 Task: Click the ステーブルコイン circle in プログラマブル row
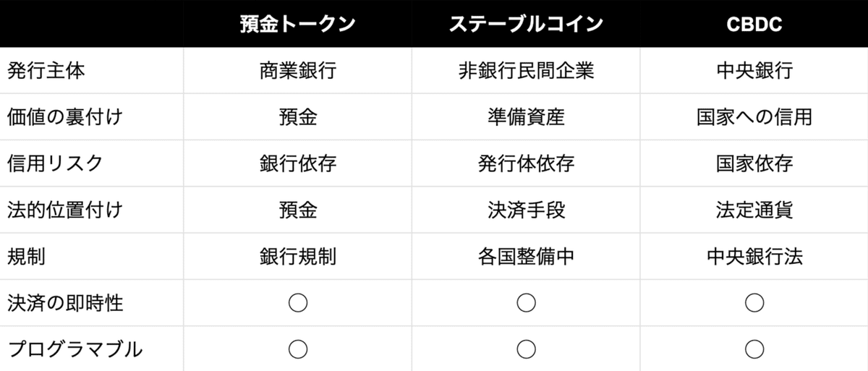click(x=527, y=349)
